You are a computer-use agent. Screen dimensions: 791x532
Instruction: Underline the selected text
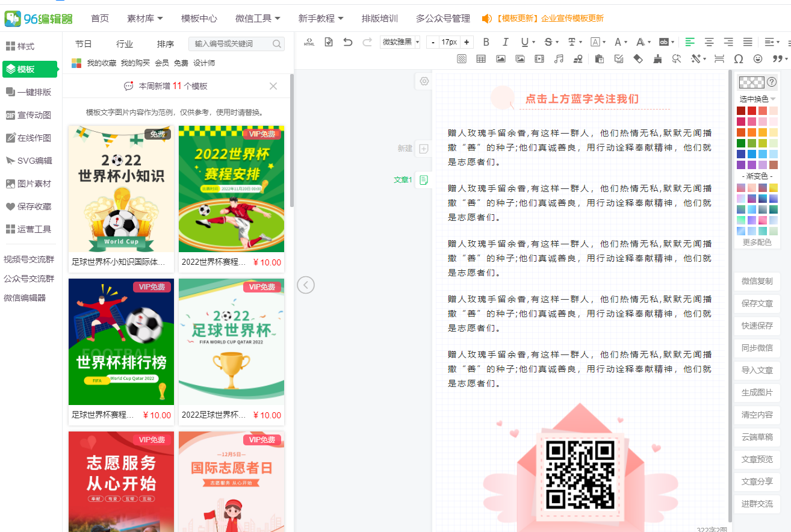(525, 42)
